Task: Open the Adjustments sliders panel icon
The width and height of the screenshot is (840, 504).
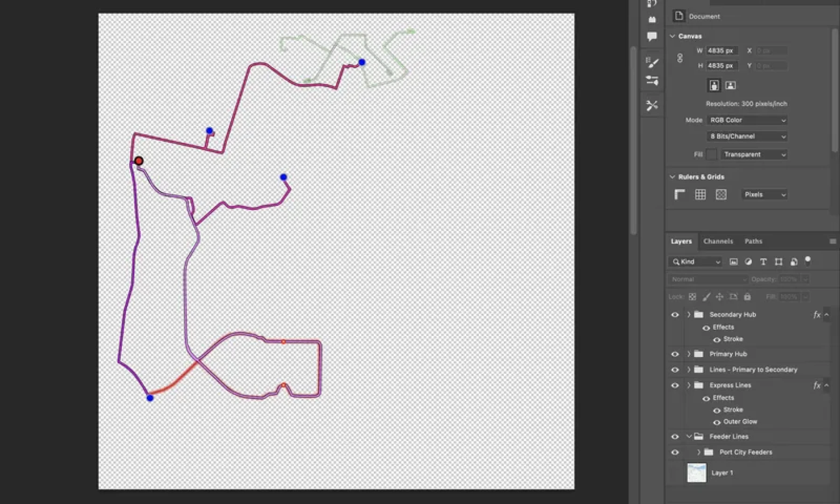Action: [x=652, y=80]
